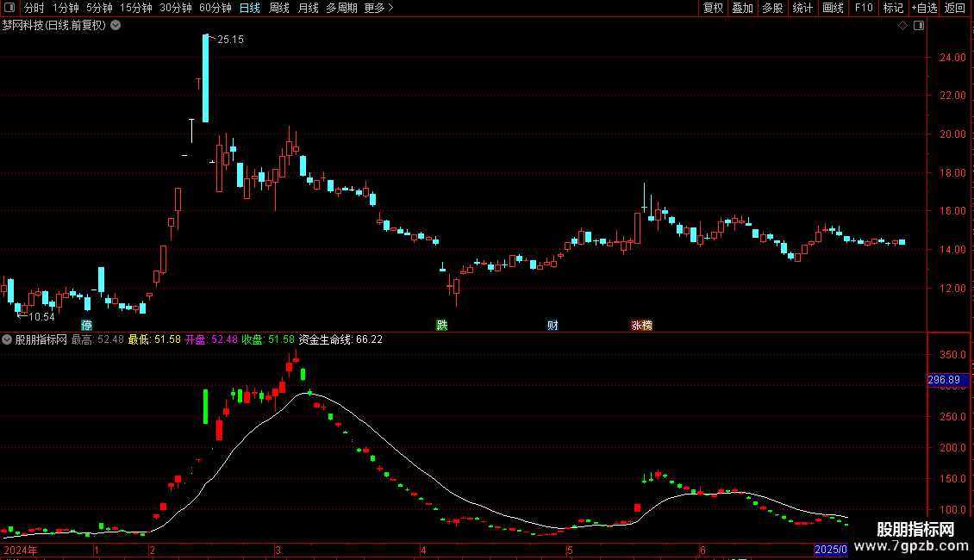
Task: Click the 296.89 highlighted axis value
Action: 948,380
